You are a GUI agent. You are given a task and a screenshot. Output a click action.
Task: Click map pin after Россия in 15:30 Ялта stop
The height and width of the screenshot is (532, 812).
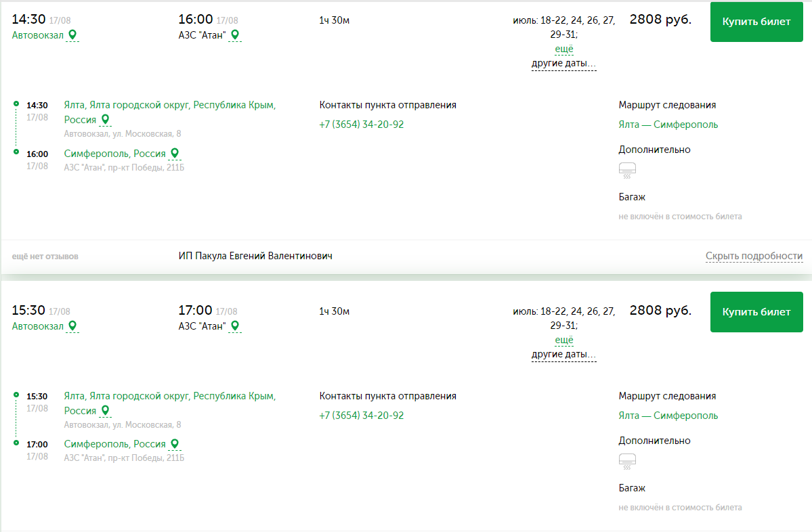pos(105,411)
